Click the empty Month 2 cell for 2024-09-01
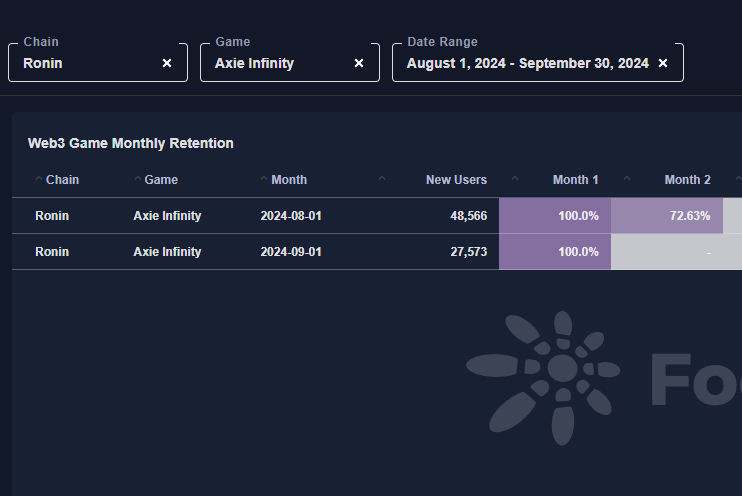The height and width of the screenshot is (496, 742). pos(667,252)
